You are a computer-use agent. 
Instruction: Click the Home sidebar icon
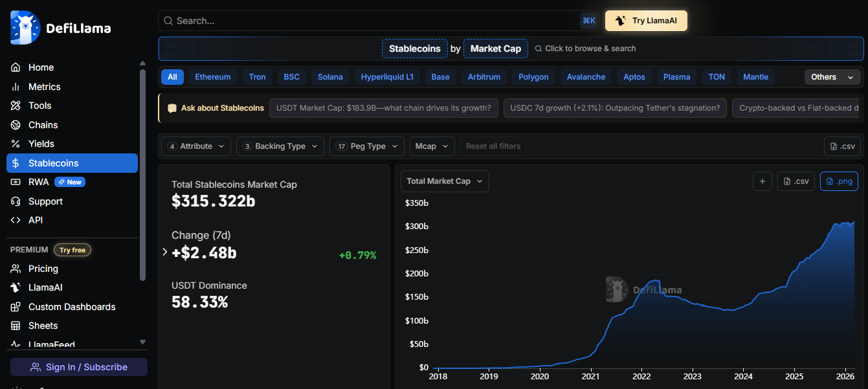(16, 67)
